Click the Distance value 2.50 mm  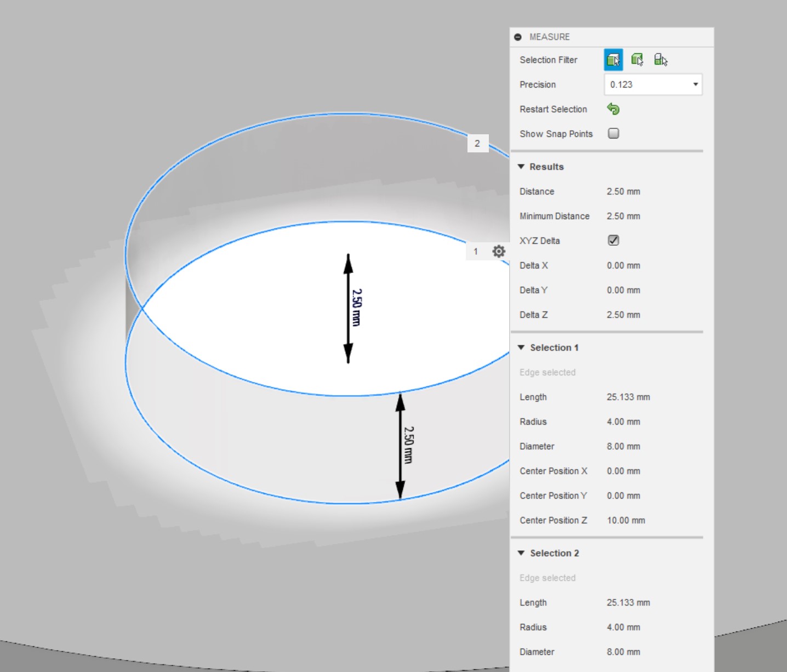click(x=623, y=191)
